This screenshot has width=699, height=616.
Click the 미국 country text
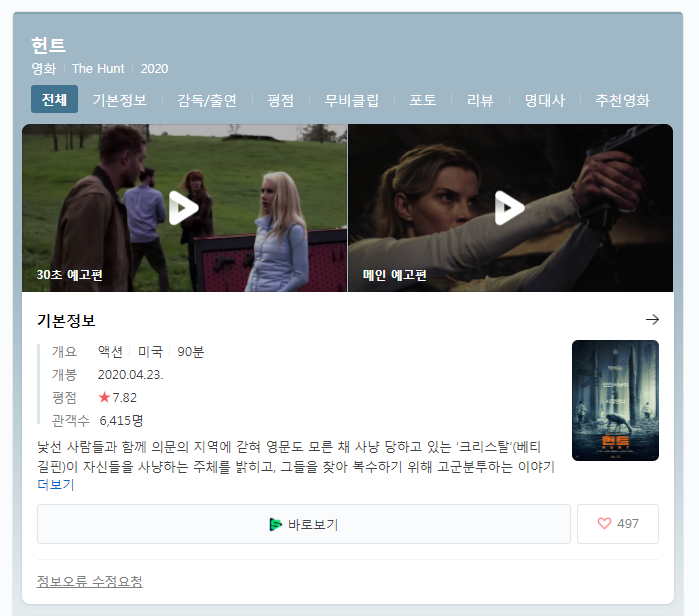[150, 352]
